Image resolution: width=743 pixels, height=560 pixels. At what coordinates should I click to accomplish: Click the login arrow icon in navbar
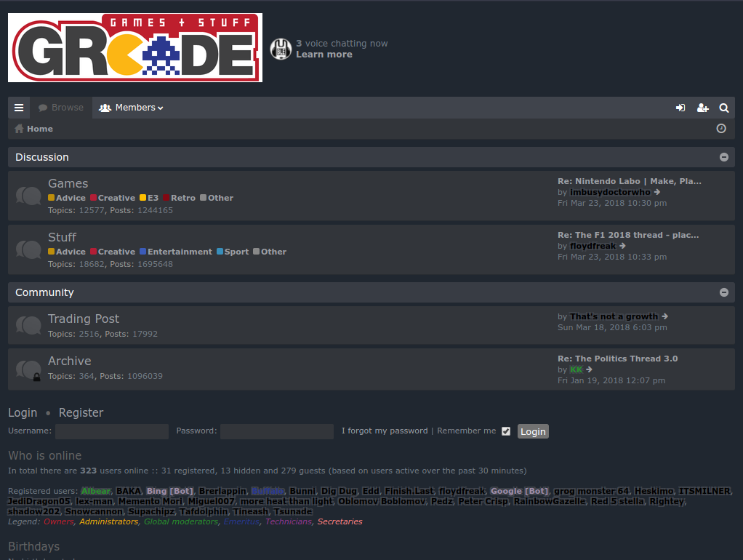point(680,108)
